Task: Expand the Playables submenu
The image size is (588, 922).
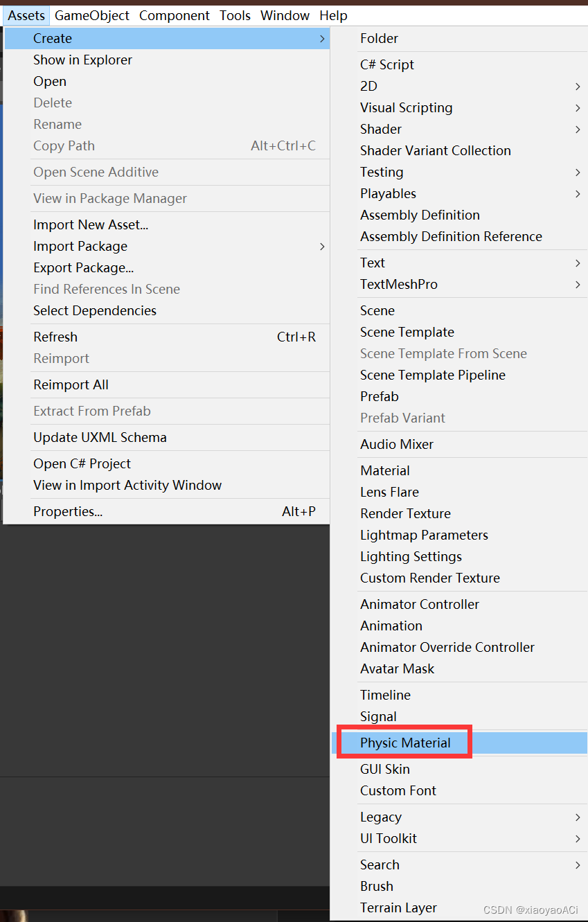Action: [x=459, y=193]
